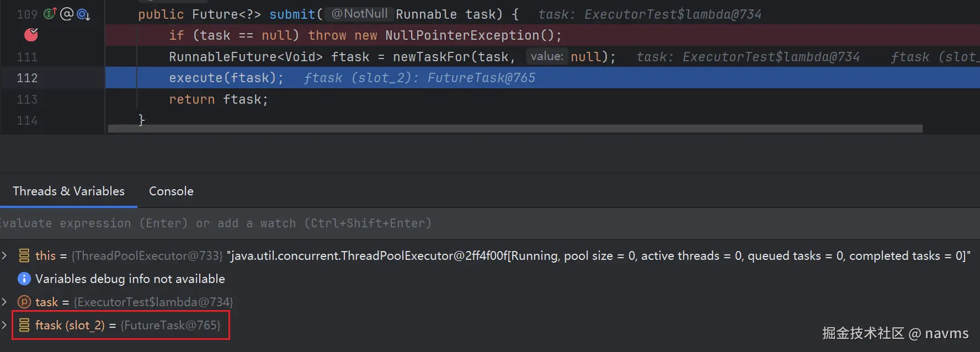The width and height of the screenshot is (980, 352).
Task: Expand the ftask (slot_2) variable node
Action: click(4, 325)
